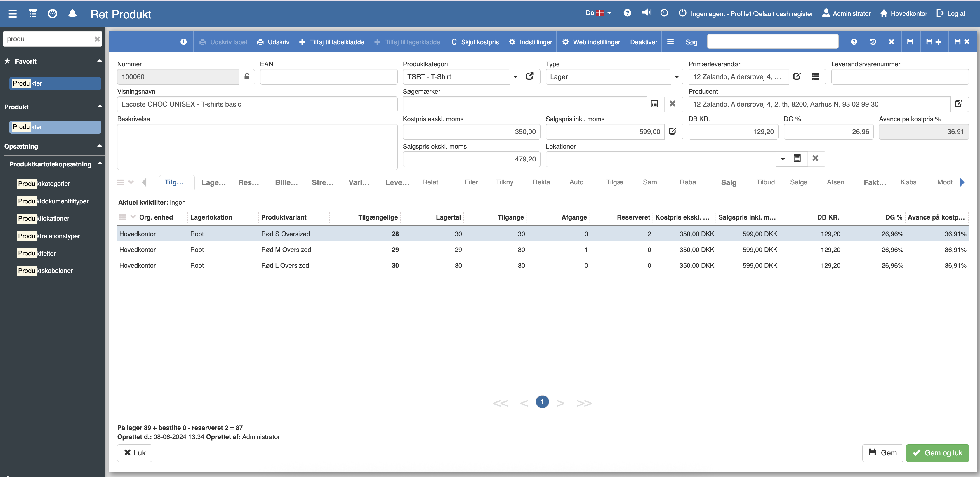Open the Filer tab
Image resolution: width=980 pixels, height=477 pixels.
tap(471, 182)
